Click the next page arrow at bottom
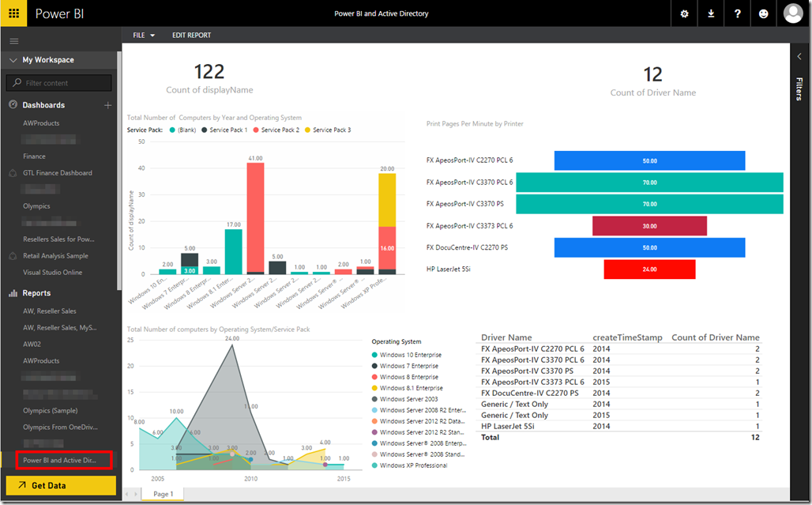 tap(136, 494)
